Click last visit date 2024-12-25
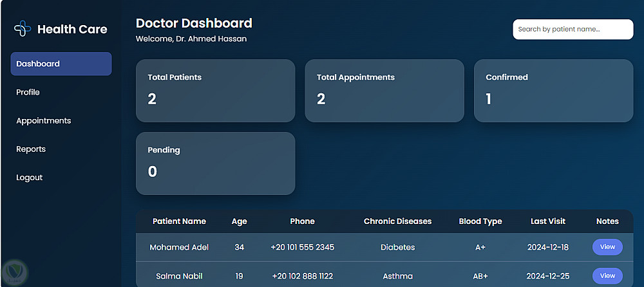 pyautogui.click(x=548, y=276)
